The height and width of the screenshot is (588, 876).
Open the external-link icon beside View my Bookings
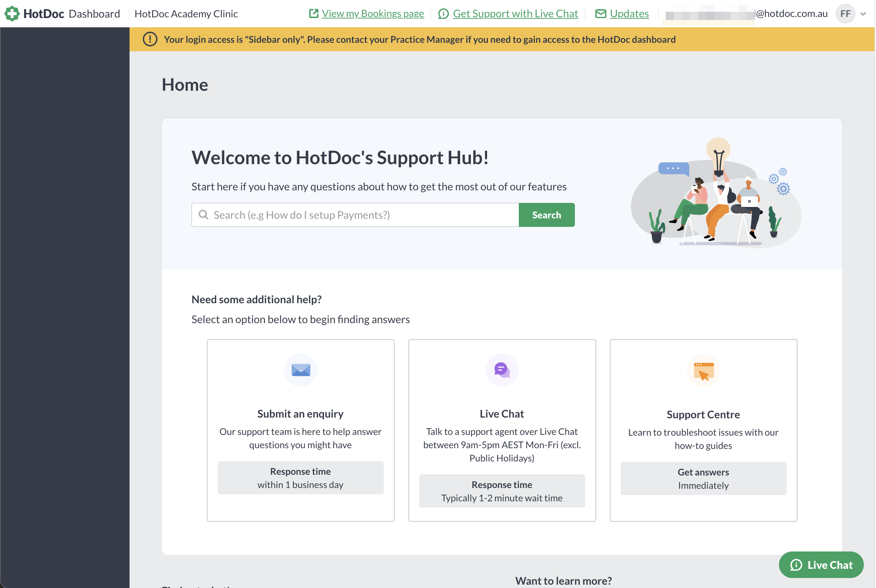[x=314, y=14]
